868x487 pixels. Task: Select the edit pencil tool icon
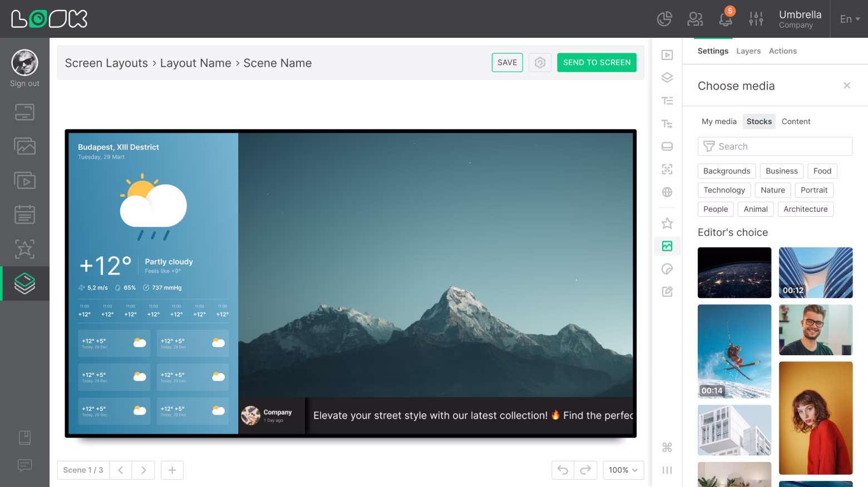coord(667,292)
